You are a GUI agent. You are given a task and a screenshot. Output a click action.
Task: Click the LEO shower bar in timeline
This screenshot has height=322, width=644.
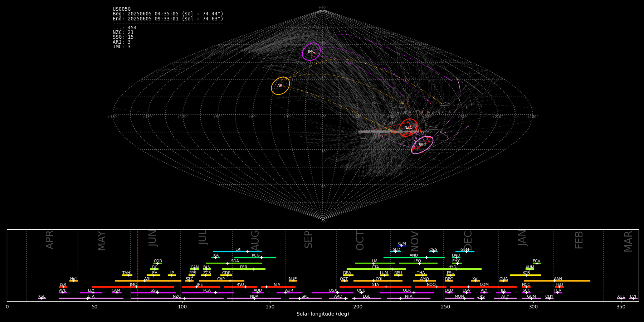[418, 263]
